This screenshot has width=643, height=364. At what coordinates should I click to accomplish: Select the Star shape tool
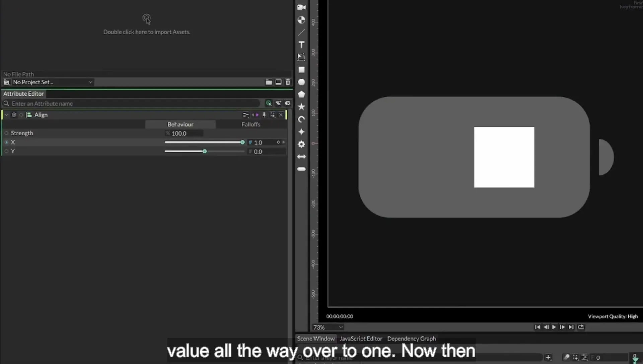tap(301, 107)
